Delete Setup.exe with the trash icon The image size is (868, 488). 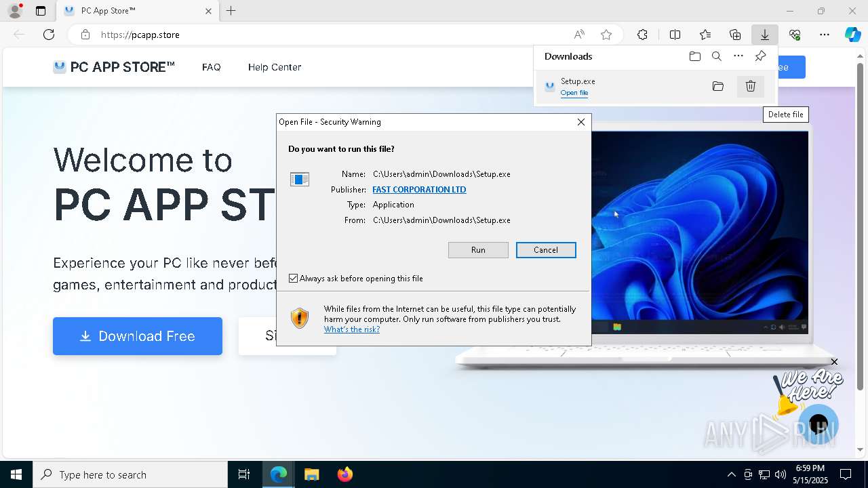(751, 86)
